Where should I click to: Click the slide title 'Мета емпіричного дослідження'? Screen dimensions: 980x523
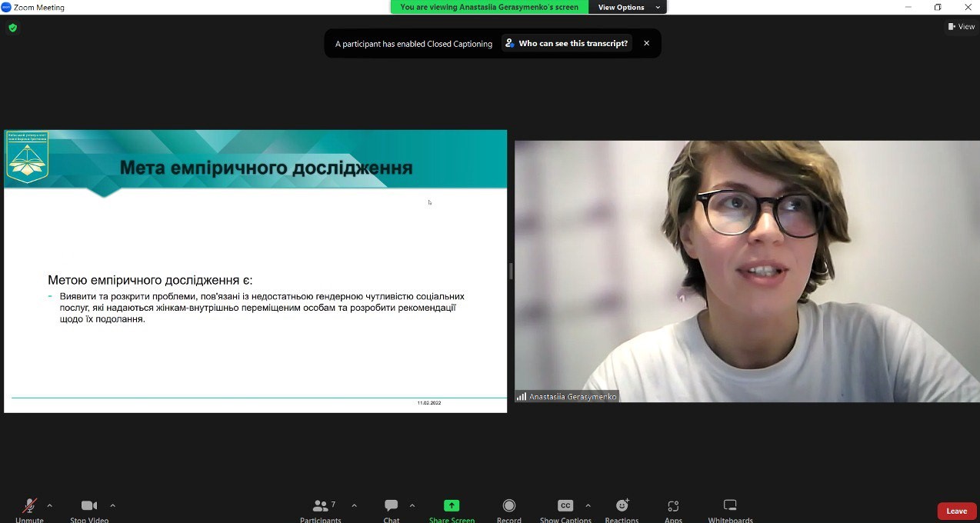click(266, 168)
